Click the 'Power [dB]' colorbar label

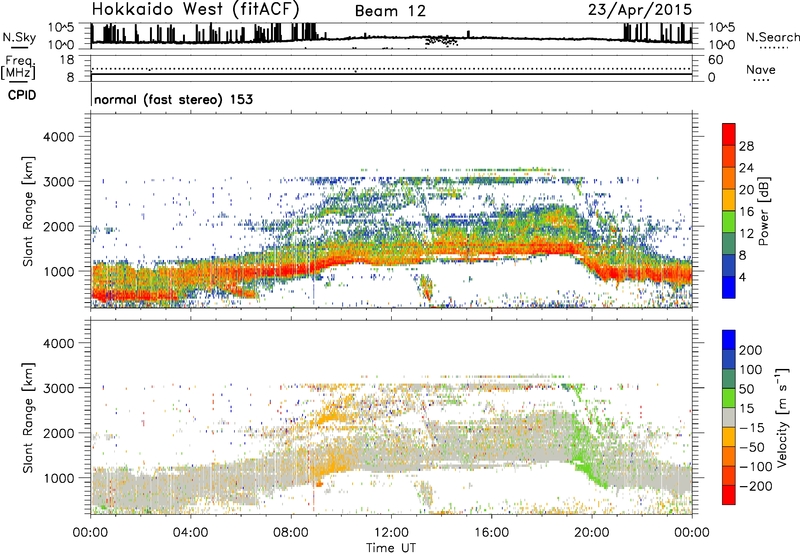(763, 211)
